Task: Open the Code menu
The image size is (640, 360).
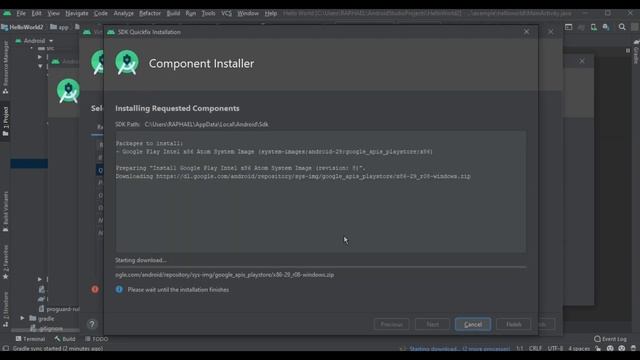Action: pos(101,13)
